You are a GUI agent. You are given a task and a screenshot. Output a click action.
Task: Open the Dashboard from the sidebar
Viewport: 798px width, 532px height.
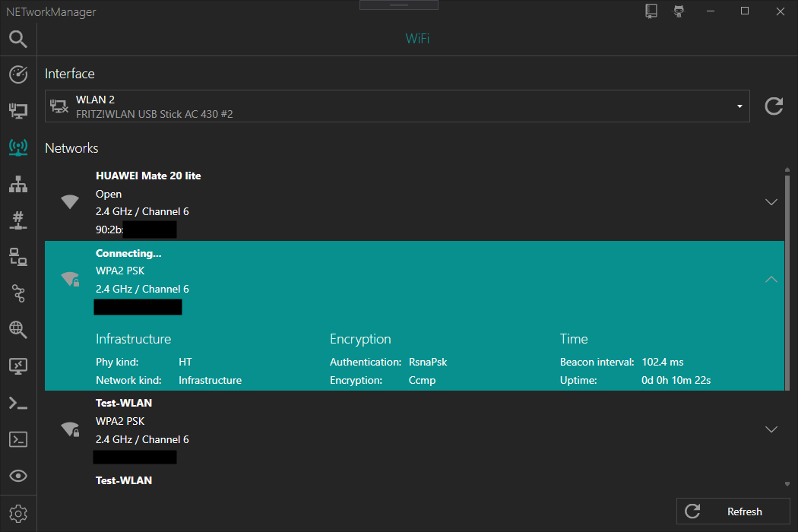coord(17,74)
